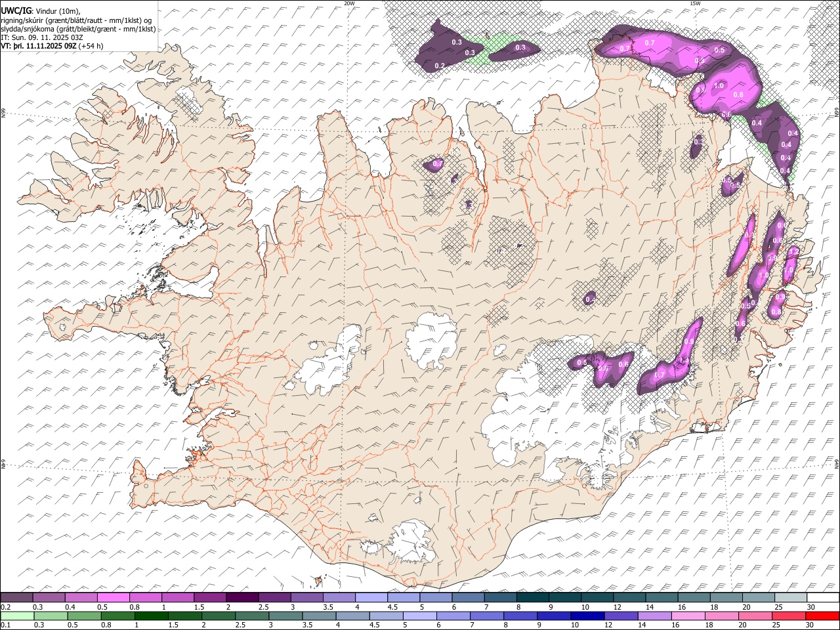
Task: Click the '30' label at end of upper legend row
Action: click(810, 607)
